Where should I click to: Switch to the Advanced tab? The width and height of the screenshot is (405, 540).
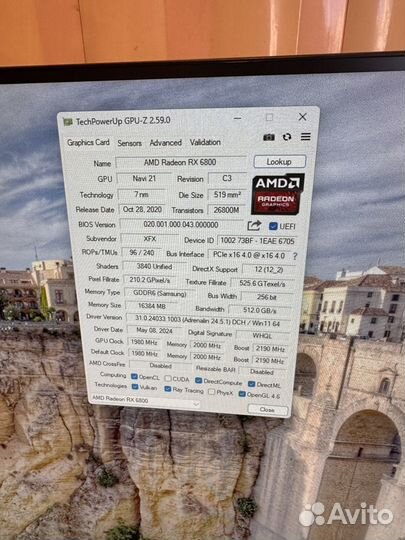click(x=166, y=143)
